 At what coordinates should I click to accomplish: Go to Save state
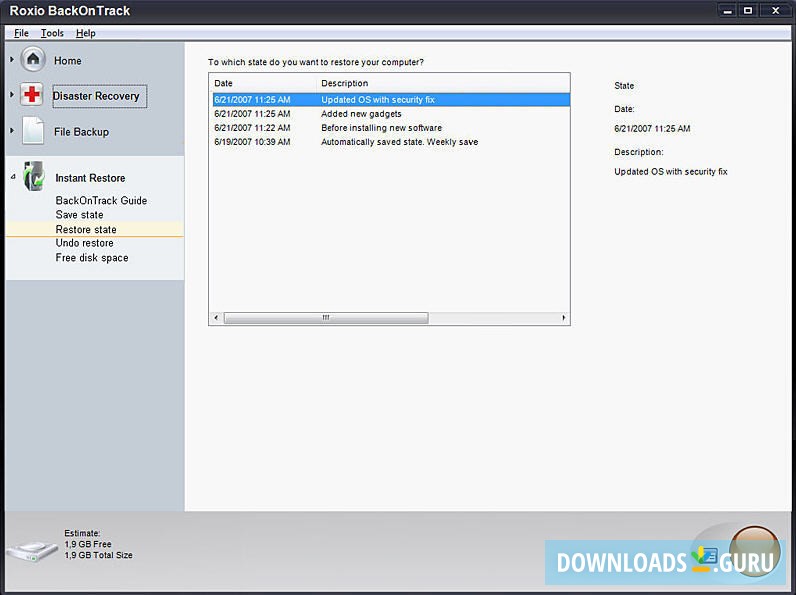80,215
